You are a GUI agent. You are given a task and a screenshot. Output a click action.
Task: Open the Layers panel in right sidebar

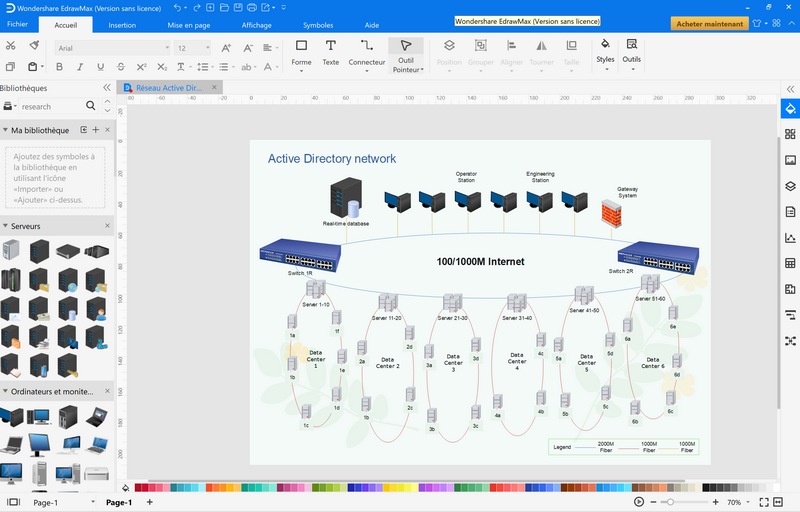click(x=790, y=186)
